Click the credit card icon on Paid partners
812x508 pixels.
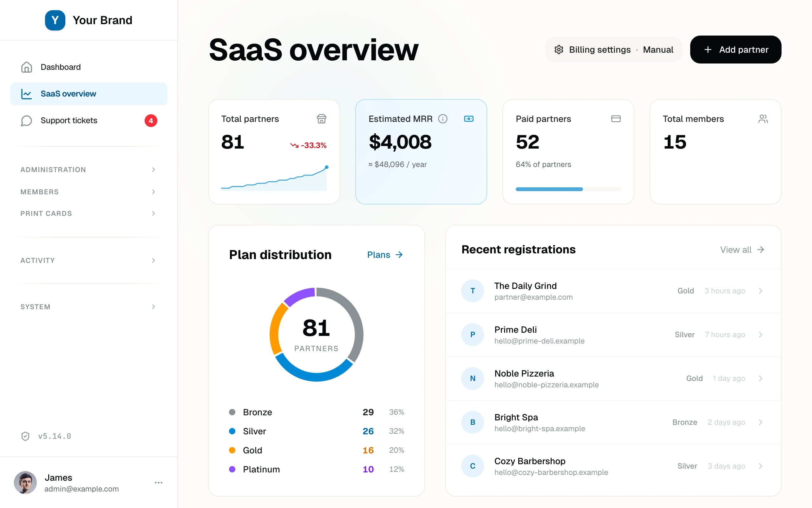(x=616, y=119)
